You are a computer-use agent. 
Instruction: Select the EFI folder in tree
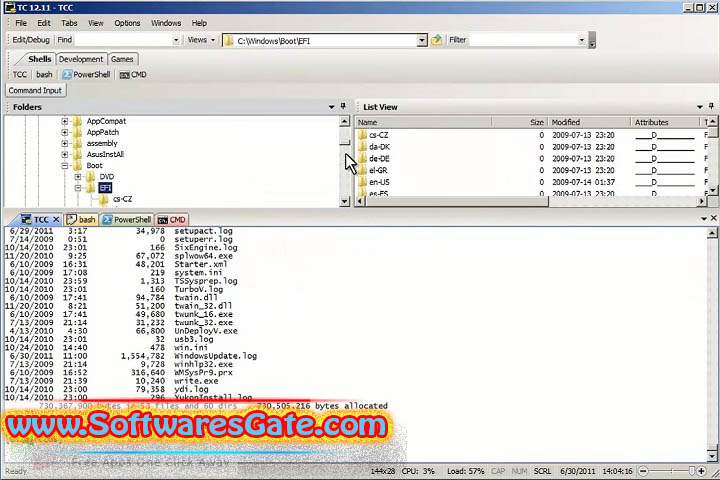point(105,188)
